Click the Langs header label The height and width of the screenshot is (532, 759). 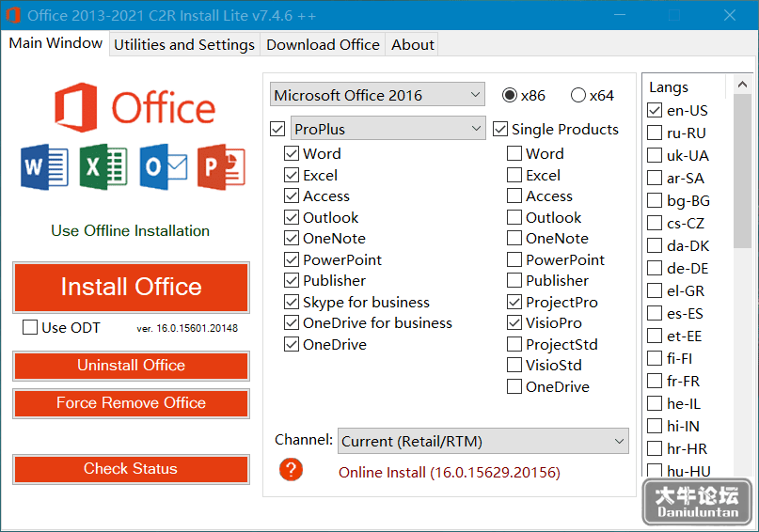669,87
